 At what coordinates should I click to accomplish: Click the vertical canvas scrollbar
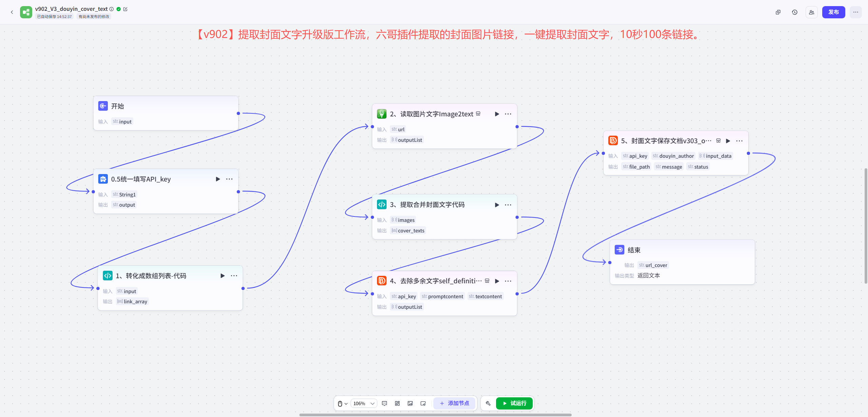click(x=866, y=226)
